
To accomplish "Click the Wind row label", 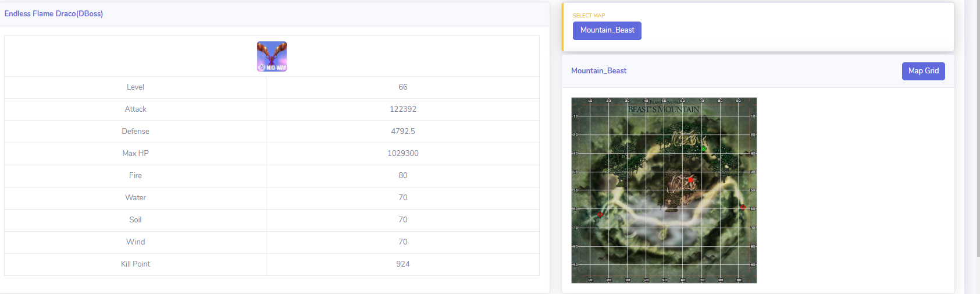I will tap(136, 242).
